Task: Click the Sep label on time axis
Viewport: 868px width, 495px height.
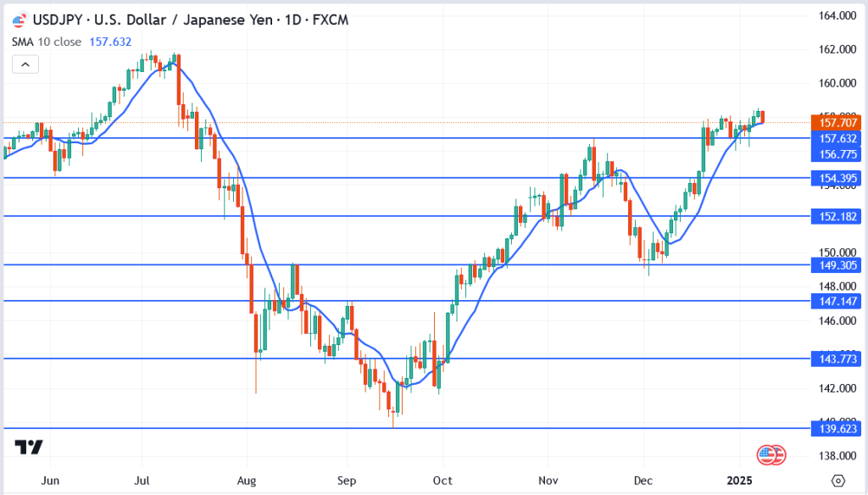Action: [x=345, y=481]
